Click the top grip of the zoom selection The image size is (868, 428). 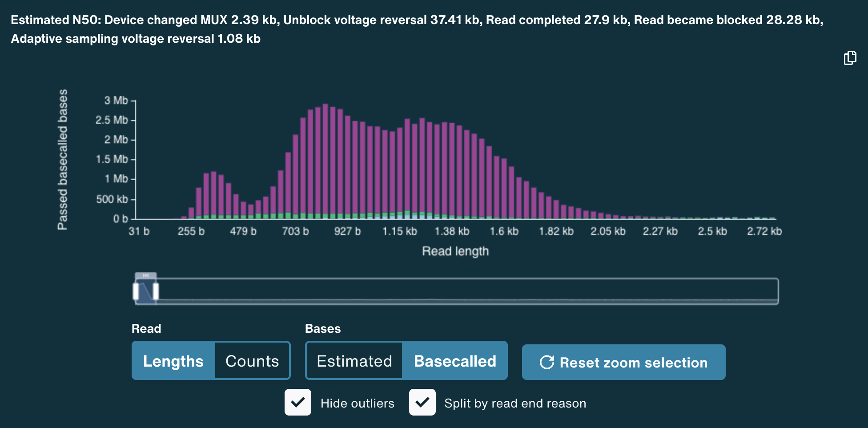point(146,275)
